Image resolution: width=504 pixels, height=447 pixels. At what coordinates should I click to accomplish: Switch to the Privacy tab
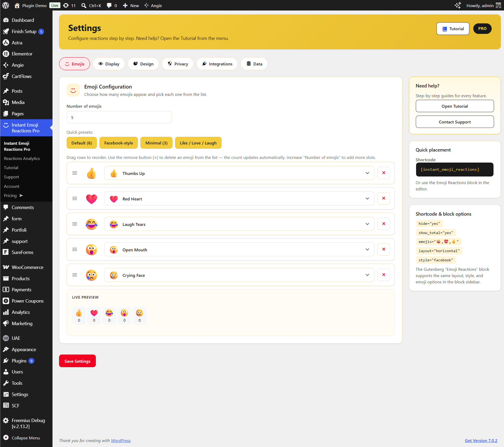(178, 64)
